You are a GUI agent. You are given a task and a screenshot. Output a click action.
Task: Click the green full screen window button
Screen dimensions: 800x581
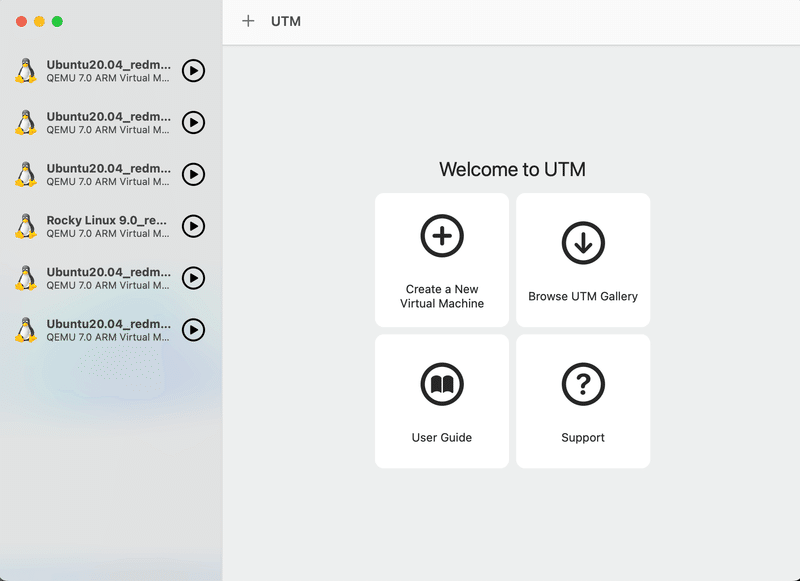(57, 21)
